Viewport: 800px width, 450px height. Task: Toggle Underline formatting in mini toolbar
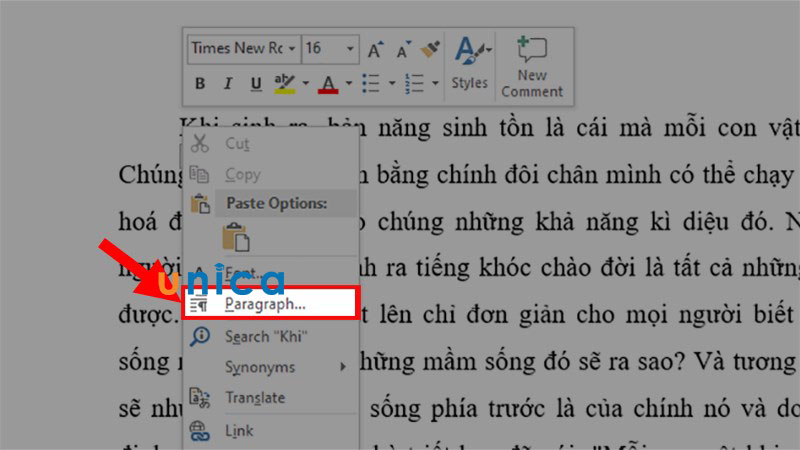click(x=256, y=83)
